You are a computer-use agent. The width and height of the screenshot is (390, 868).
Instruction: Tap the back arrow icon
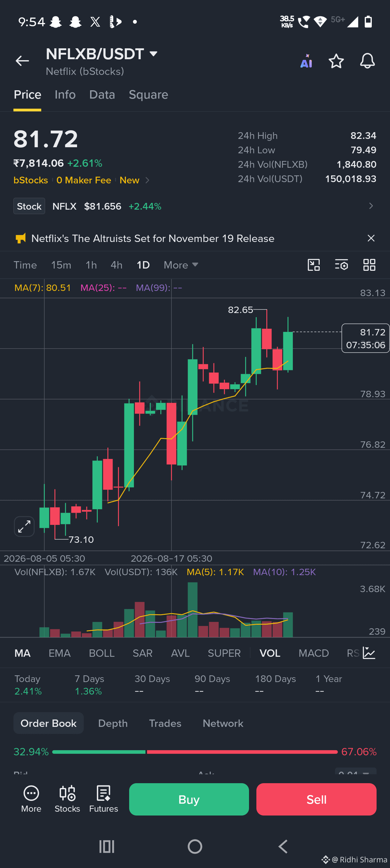coord(22,61)
